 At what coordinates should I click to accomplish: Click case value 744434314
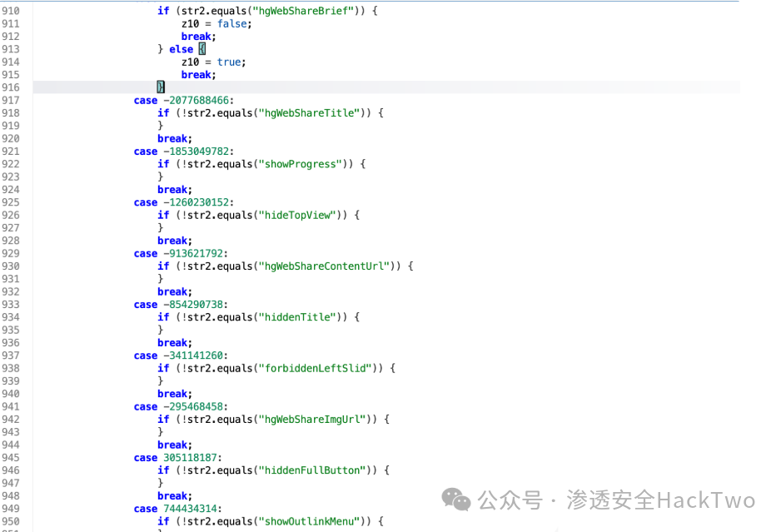191,509
